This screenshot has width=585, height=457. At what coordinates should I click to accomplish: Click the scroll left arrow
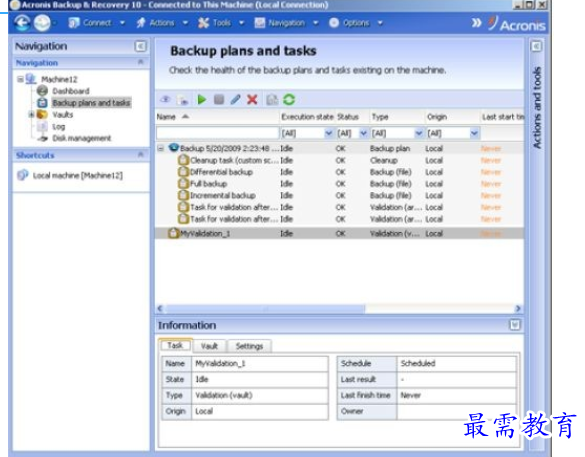[160, 309]
